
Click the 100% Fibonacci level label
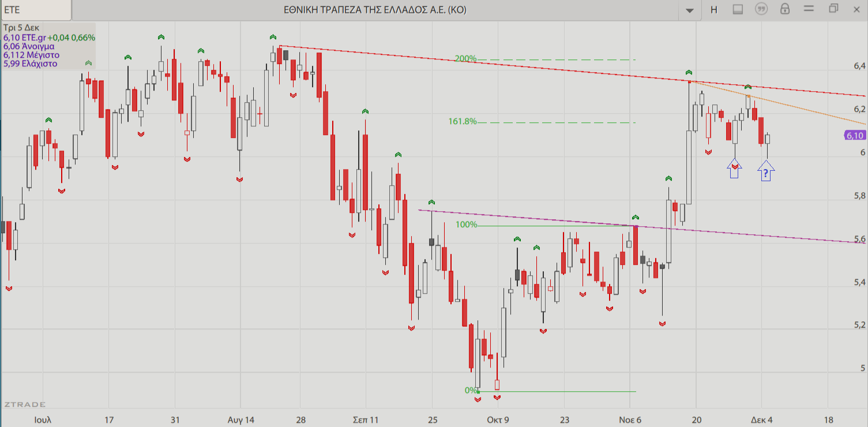click(467, 224)
